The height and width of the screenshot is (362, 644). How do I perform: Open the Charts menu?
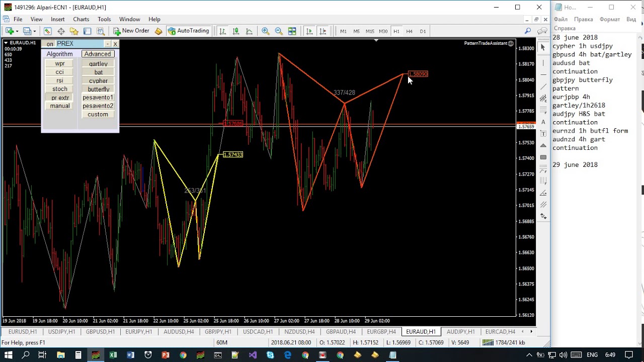[81, 19]
